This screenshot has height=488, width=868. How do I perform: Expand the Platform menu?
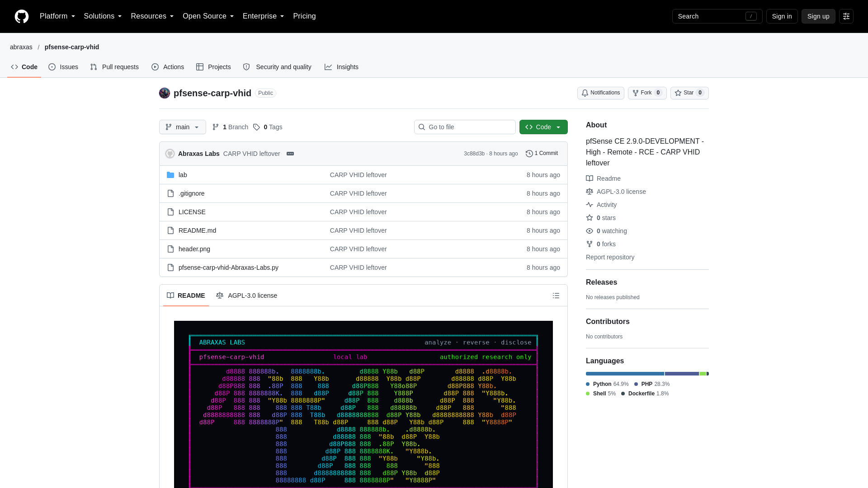click(57, 16)
